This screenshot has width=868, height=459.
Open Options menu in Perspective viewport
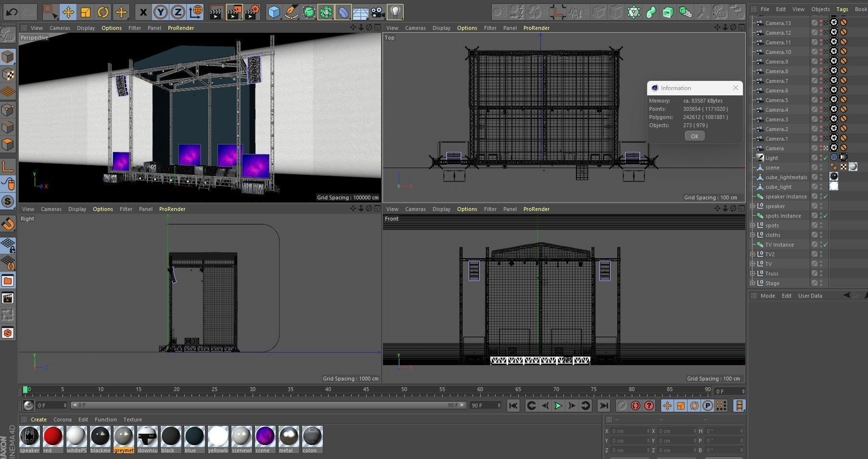(112, 28)
